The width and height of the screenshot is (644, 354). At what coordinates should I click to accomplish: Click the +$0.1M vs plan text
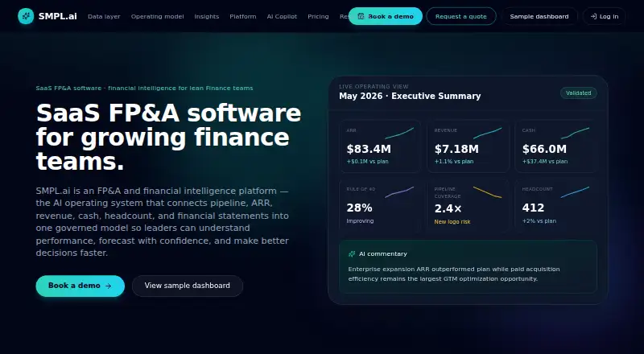368,162
